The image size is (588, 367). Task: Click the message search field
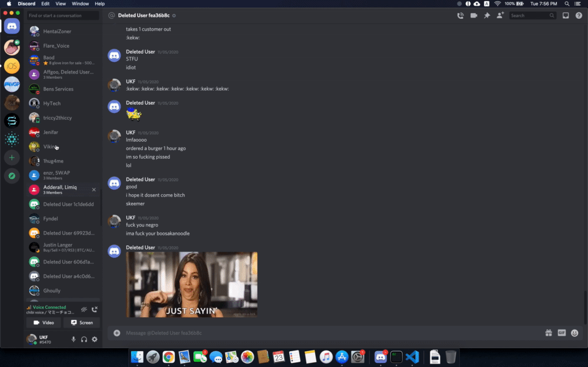(x=532, y=16)
